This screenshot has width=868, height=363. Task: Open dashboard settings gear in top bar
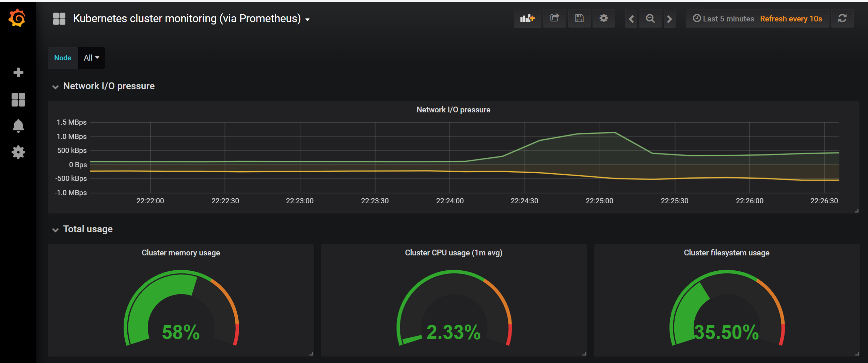click(x=603, y=18)
